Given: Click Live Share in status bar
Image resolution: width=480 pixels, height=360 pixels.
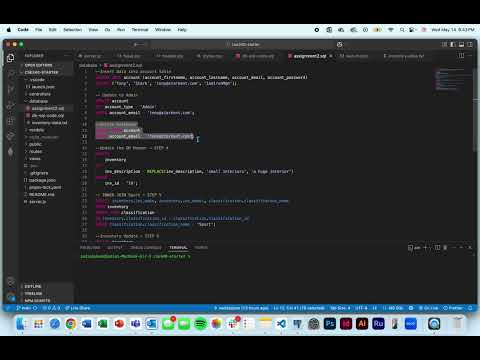Looking at the screenshot, I should tap(78, 308).
